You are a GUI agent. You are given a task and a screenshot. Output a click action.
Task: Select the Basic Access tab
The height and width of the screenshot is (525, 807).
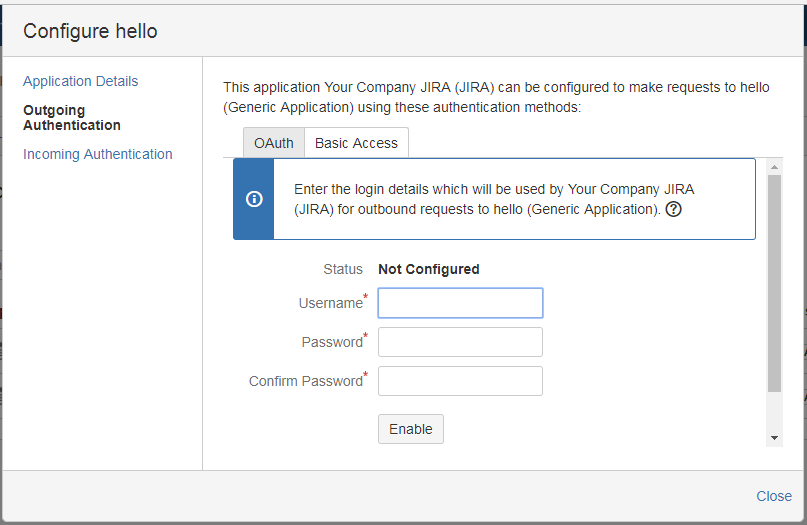tap(356, 143)
